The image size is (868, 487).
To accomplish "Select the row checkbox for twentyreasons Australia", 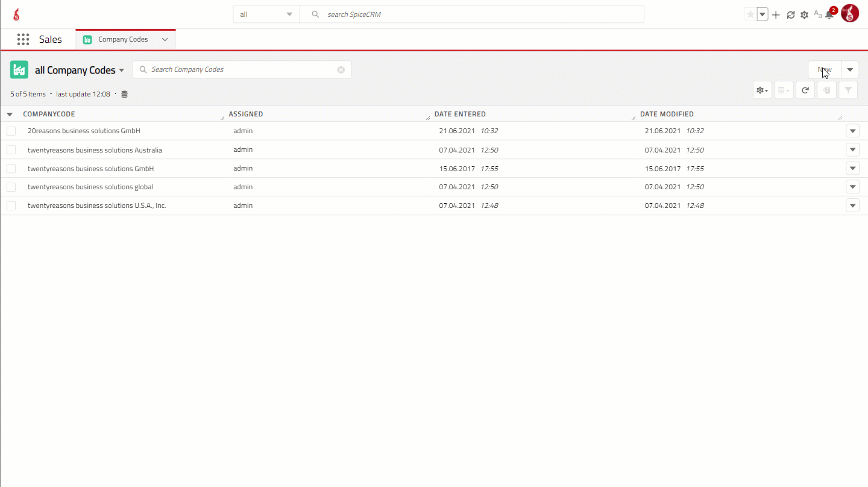I will point(11,149).
